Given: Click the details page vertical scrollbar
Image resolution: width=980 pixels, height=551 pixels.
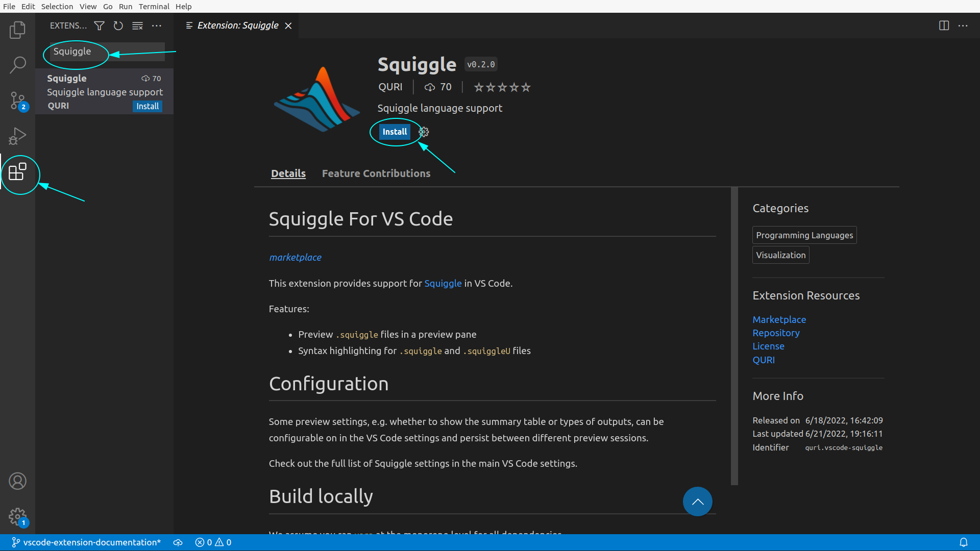Looking at the screenshot, I should [734, 337].
